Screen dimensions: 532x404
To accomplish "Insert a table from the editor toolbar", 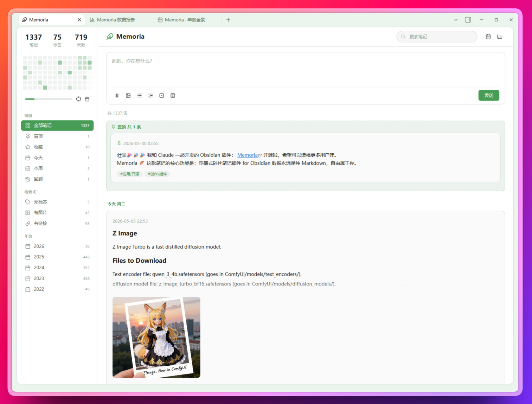I will [173, 96].
